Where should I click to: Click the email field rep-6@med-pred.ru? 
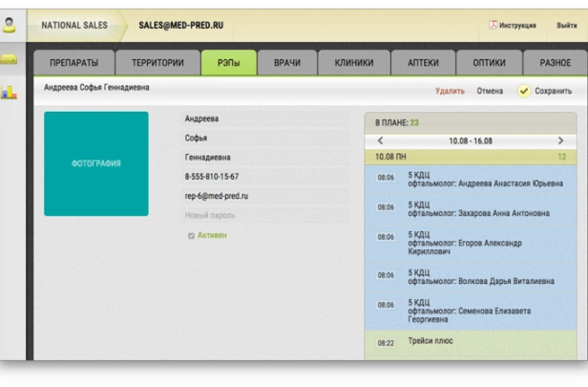point(264,196)
